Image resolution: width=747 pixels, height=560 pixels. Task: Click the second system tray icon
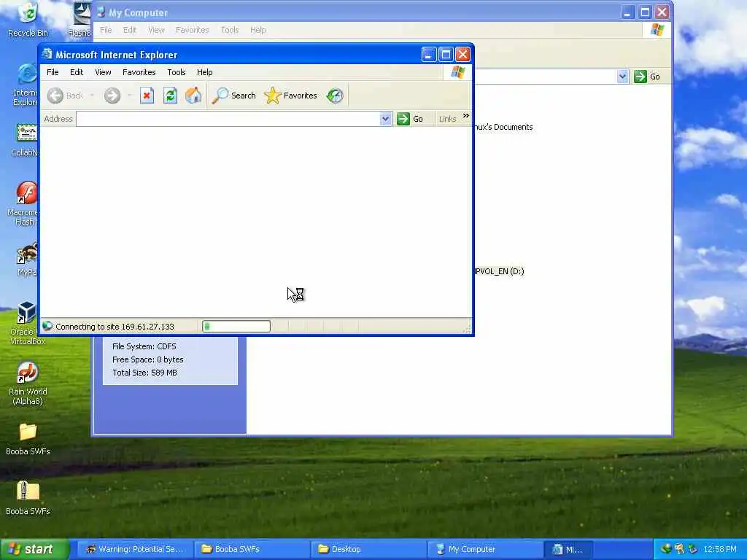(679, 549)
